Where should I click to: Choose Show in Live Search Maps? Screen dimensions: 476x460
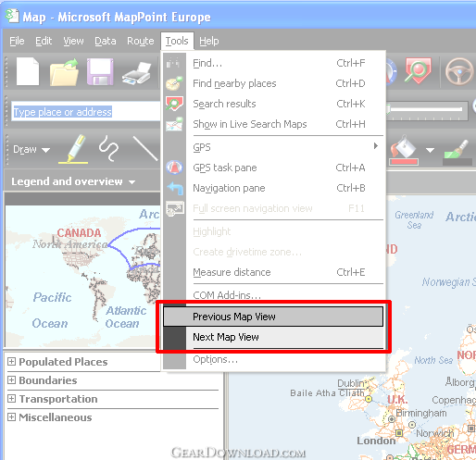tap(273, 124)
